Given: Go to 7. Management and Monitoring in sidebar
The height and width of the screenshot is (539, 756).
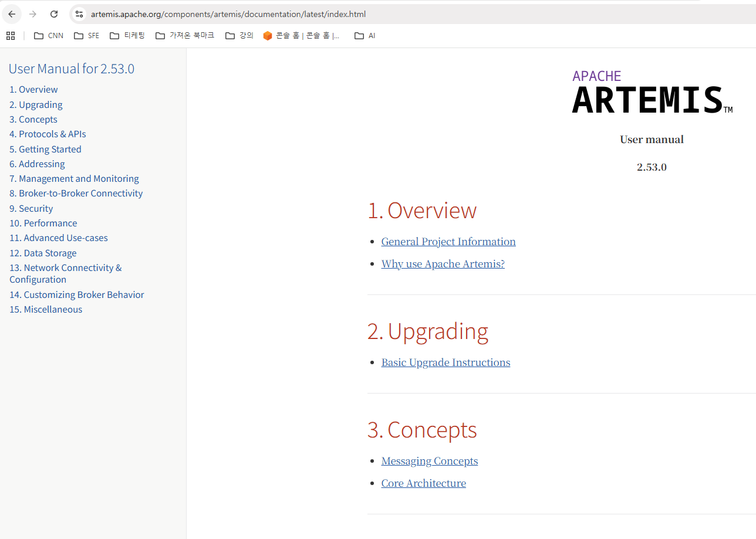Looking at the screenshot, I should 74,178.
